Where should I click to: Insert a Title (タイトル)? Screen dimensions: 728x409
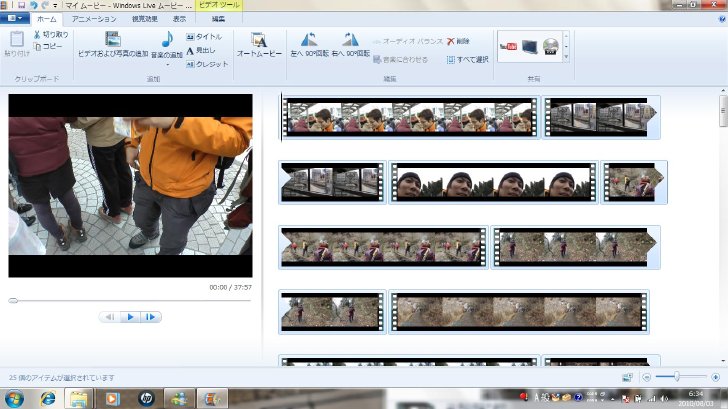tap(204, 37)
